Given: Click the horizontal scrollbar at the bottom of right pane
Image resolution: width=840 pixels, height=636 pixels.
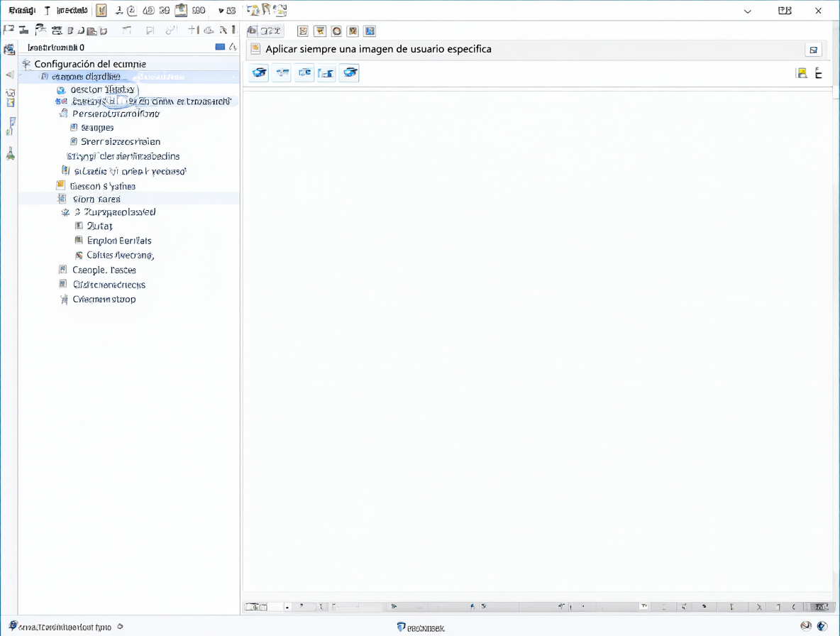Looking at the screenshot, I should click(538, 606).
